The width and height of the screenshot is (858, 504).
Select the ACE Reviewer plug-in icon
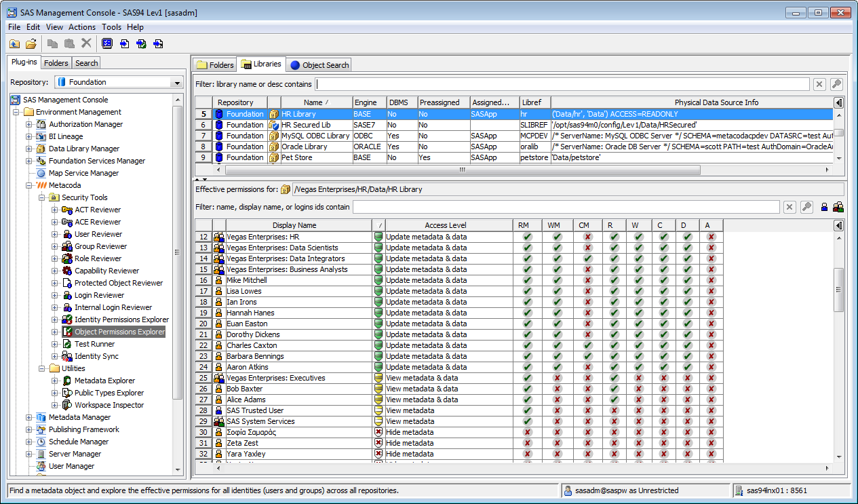click(67, 222)
